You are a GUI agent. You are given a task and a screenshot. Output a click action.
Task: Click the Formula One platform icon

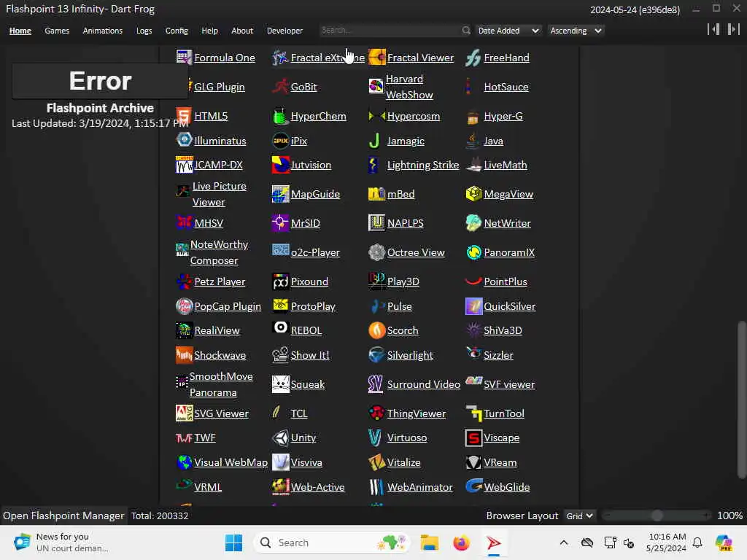[x=184, y=58]
